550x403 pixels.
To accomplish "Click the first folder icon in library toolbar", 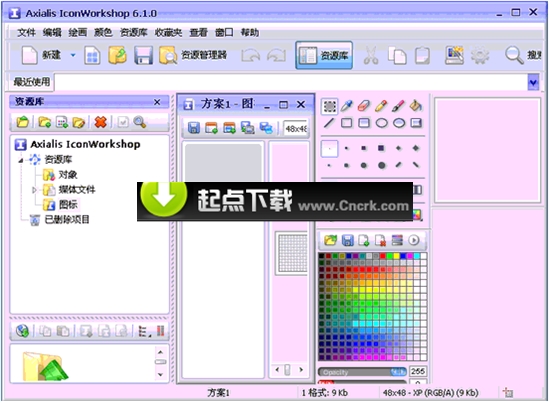I will [x=23, y=122].
